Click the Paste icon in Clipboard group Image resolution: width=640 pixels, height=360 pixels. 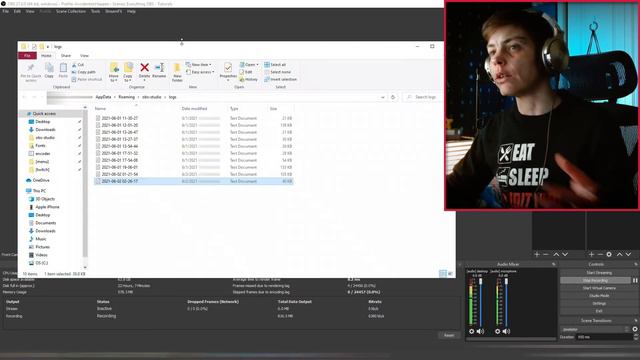point(63,68)
